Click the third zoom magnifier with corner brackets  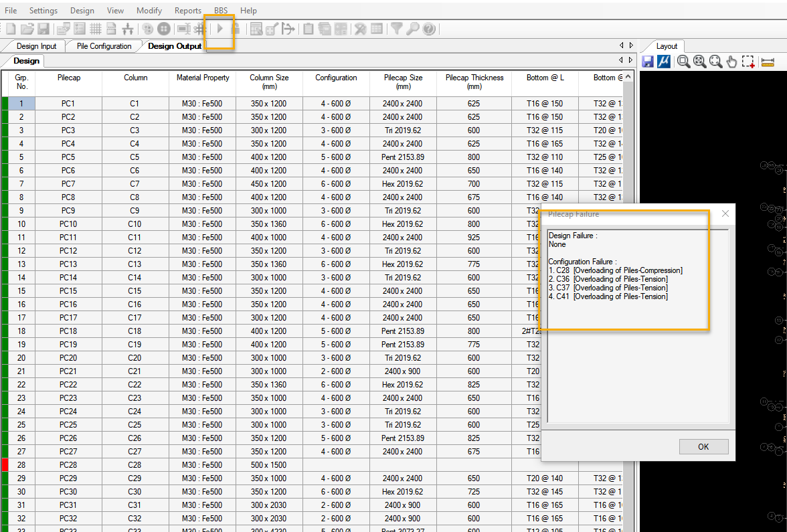716,62
